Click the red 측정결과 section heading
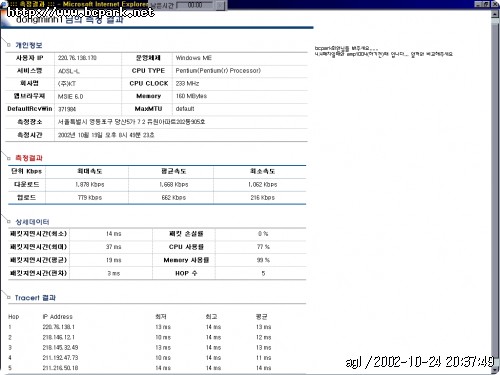 (29, 158)
